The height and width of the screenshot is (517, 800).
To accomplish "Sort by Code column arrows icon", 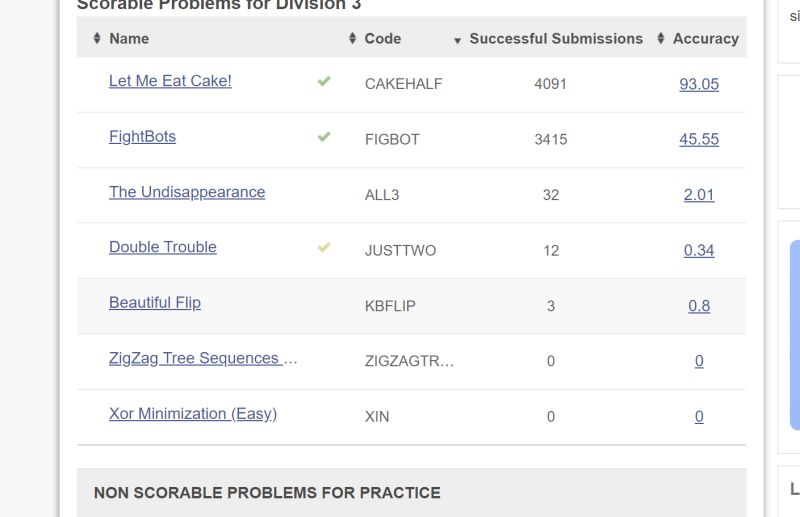I will pyautogui.click(x=352, y=38).
